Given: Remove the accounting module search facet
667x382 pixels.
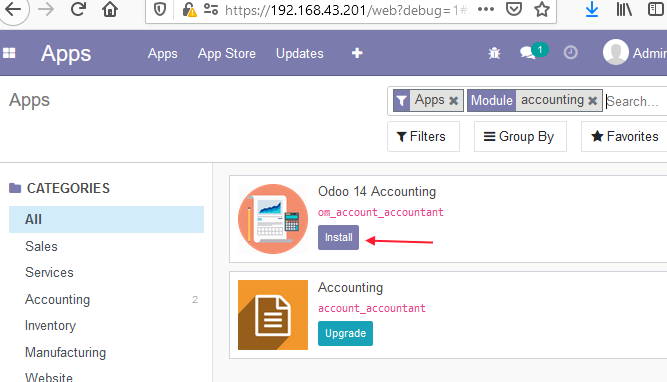Looking at the screenshot, I should (593, 100).
